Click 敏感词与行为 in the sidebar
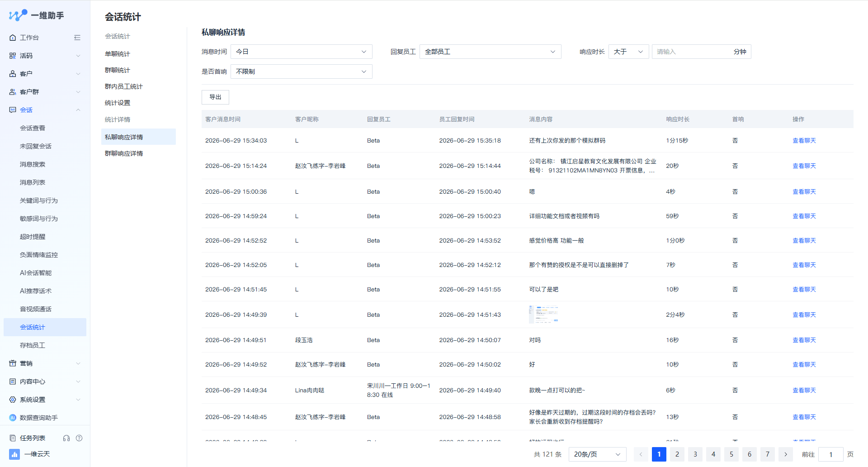The width and height of the screenshot is (868, 467). click(39, 219)
